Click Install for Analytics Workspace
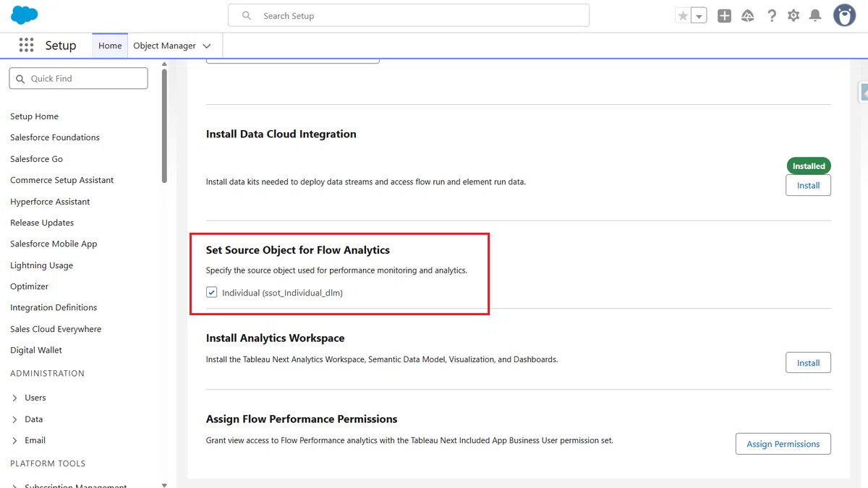Viewport: 868px width, 488px height. point(808,363)
